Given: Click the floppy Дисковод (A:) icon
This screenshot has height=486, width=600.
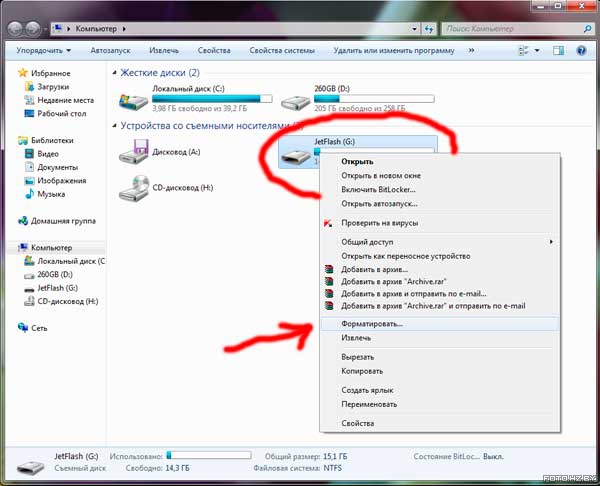Looking at the screenshot, I should tap(133, 152).
